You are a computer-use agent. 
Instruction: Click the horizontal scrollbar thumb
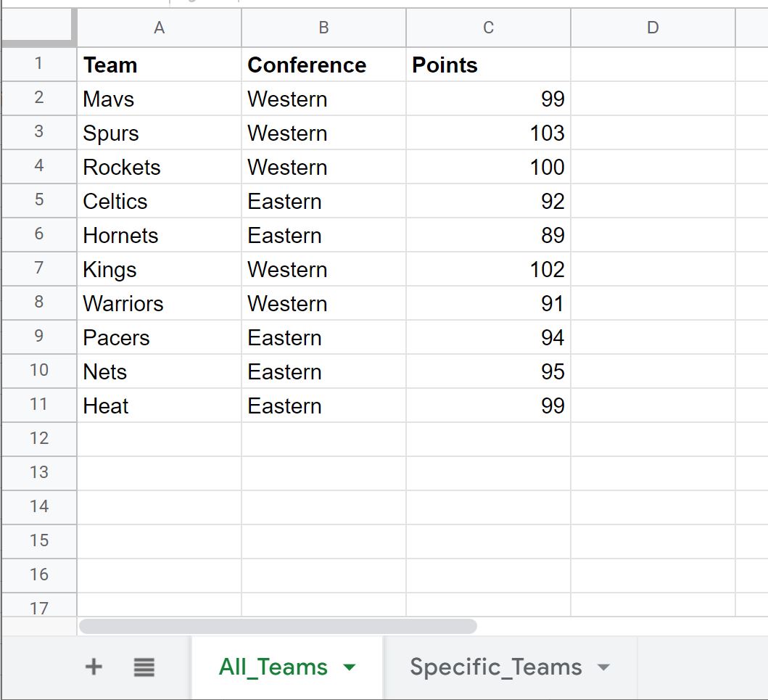tap(278, 626)
